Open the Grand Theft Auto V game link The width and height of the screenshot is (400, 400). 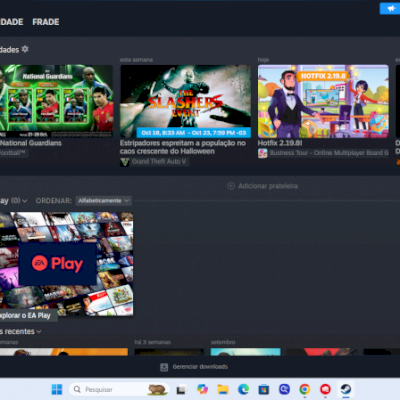coord(159,162)
